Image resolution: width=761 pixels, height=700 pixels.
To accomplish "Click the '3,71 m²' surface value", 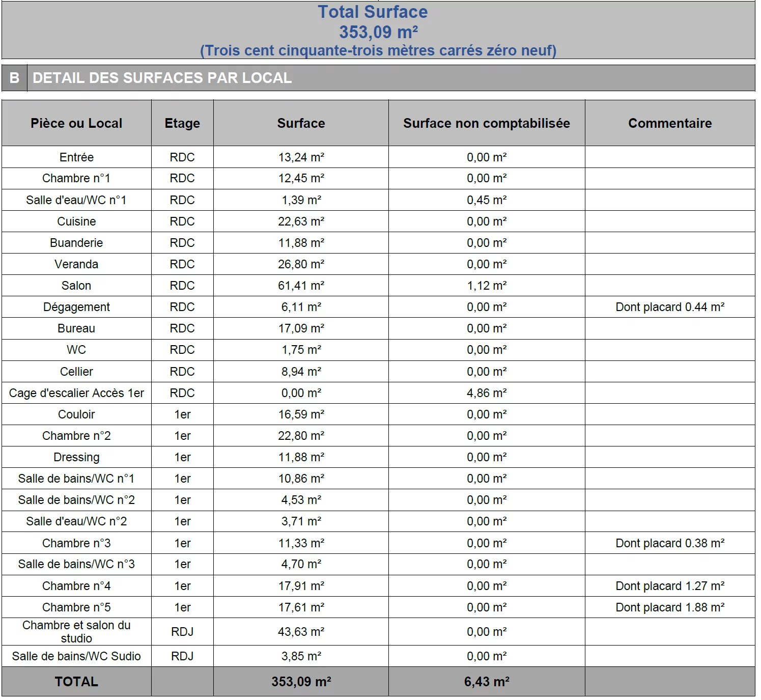I will 301,521.
